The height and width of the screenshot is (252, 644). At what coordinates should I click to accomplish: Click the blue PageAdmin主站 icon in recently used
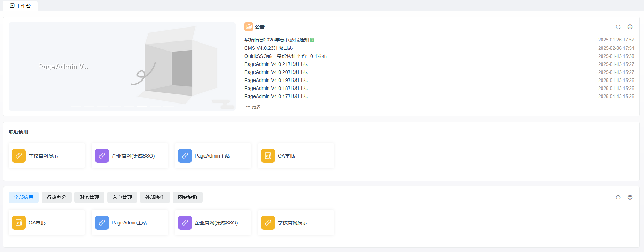(185, 156)
